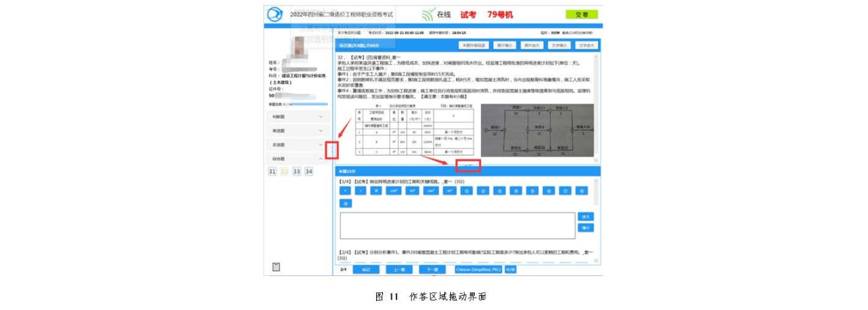The image size is (868, 310).
Task: Collapse the 综合题 question section
Action: coord(299,158)
